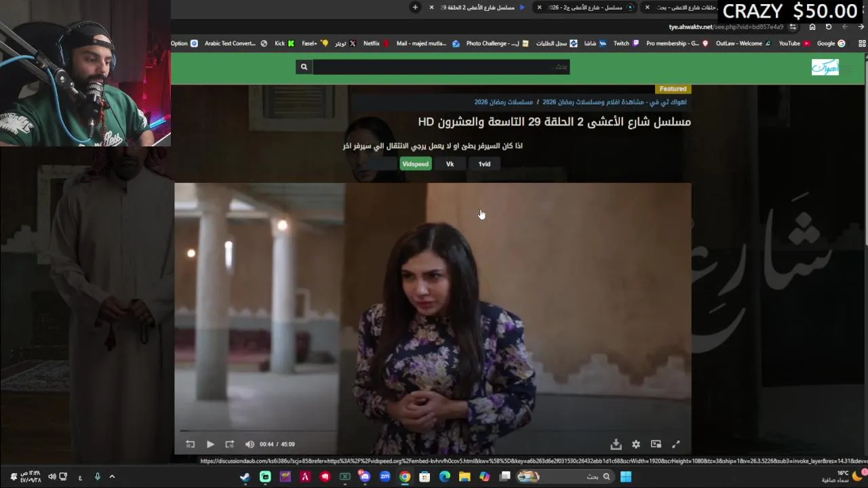Select the current episode 29 tab

coord(478,7)
